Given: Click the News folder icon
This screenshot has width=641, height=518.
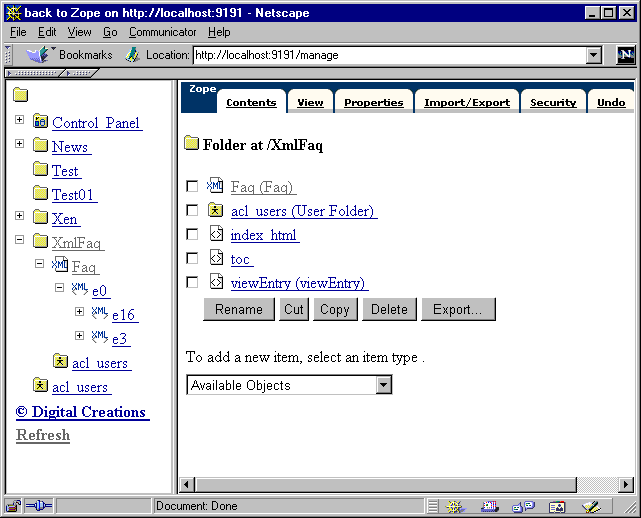Looking at the screenshot, I should [40, 145].
